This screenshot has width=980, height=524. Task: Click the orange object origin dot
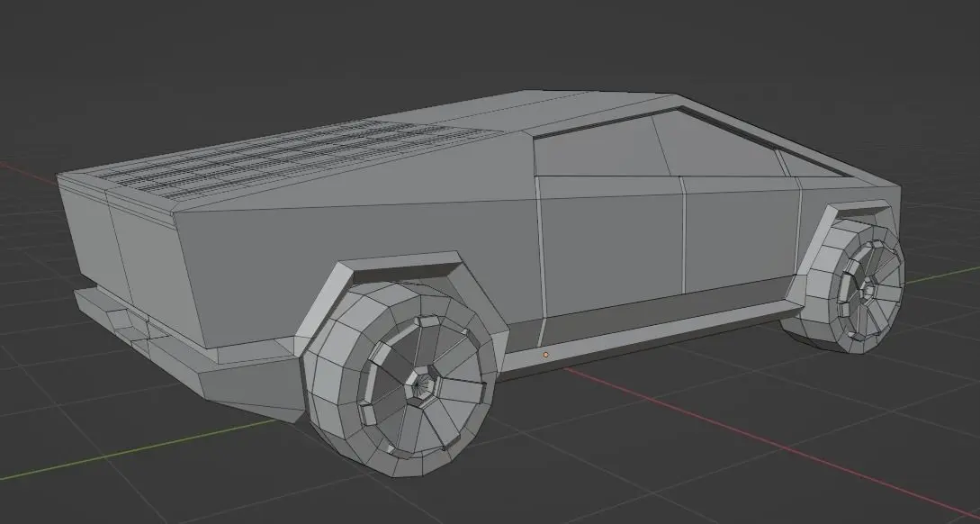[545, 355]
